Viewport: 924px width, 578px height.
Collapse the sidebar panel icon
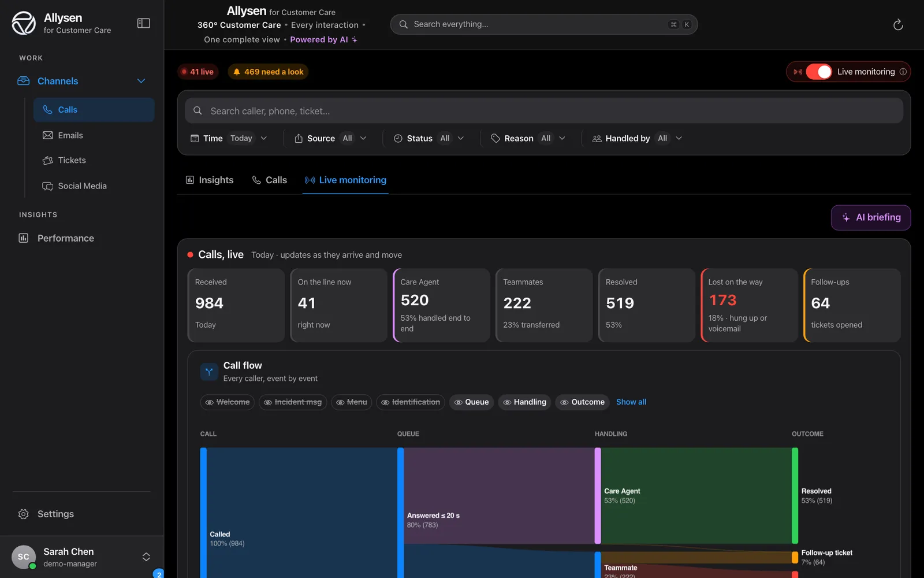[x=144, y=23]
